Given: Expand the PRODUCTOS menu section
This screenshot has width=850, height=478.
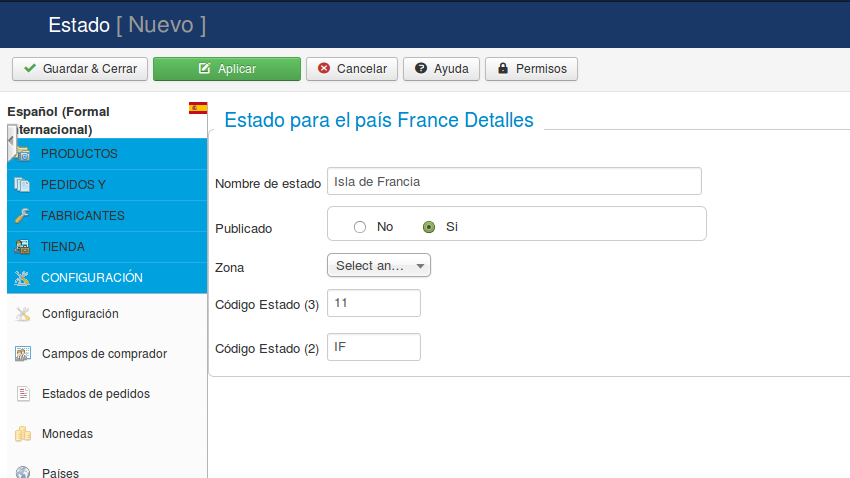Looking at the screenshot, I should pyautogui.click(x=107, y=154).
